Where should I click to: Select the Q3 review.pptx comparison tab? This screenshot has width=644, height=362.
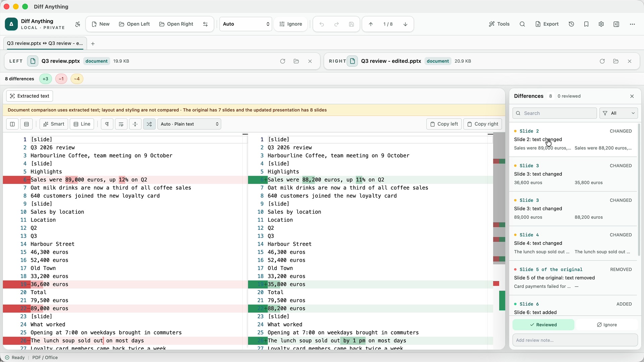coord(45,43)
